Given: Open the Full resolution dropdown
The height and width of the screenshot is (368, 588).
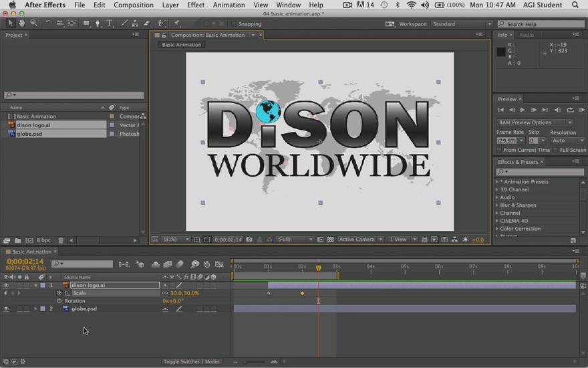Looking at the screenshot, I should [x=295, y=240].
